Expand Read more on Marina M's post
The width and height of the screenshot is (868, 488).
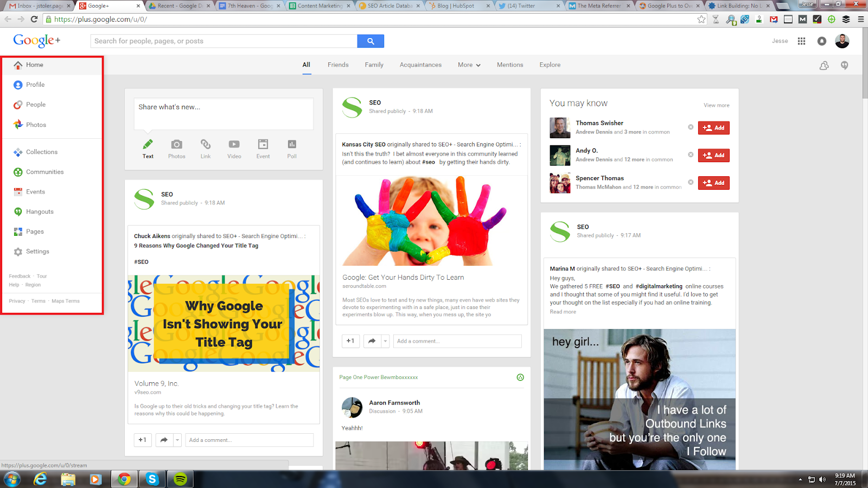pos(563,312)
